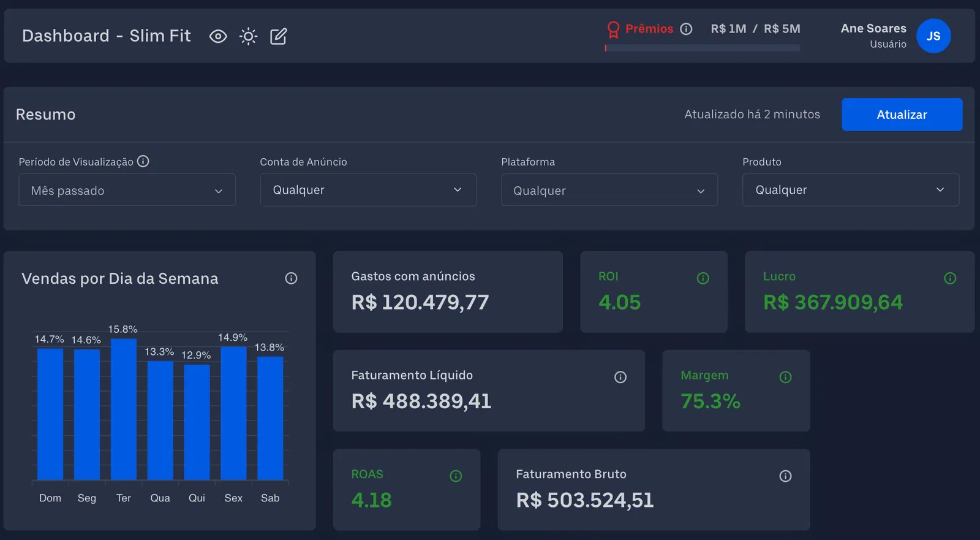Click the Margem card info icon
The width and height of the screenshot is (980, 540).
pyautogui.click(x=785, y=377)
